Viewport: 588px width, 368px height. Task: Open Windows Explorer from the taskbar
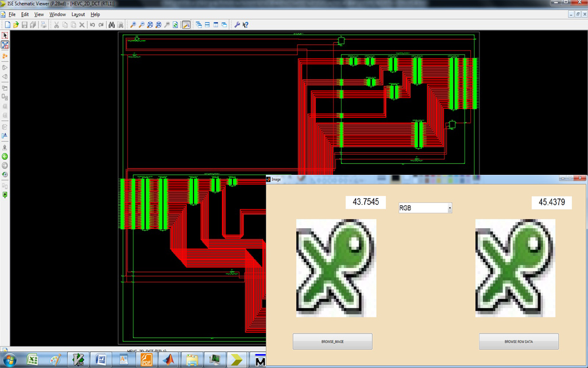tap(192, 360)
